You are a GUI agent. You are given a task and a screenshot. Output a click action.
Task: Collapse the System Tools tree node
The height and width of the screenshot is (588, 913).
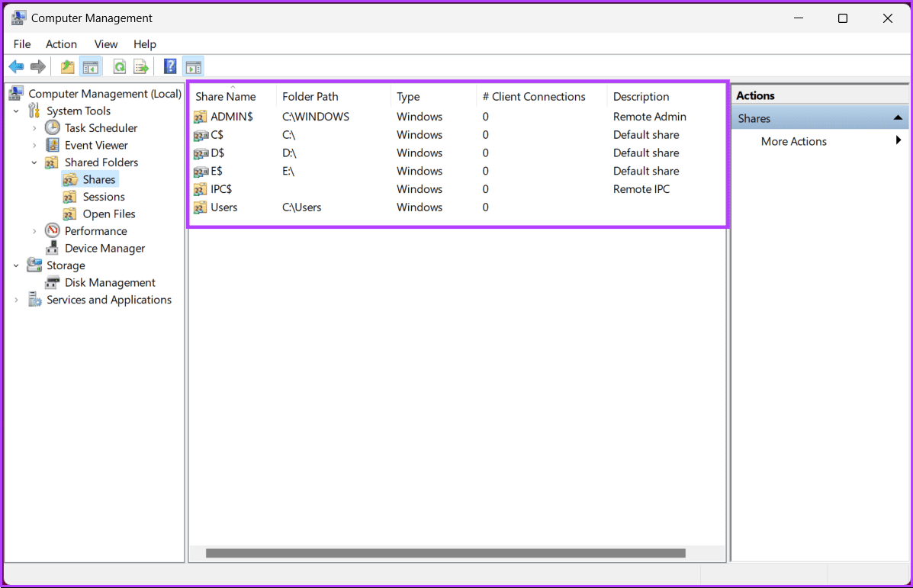(x=17, y=111)
